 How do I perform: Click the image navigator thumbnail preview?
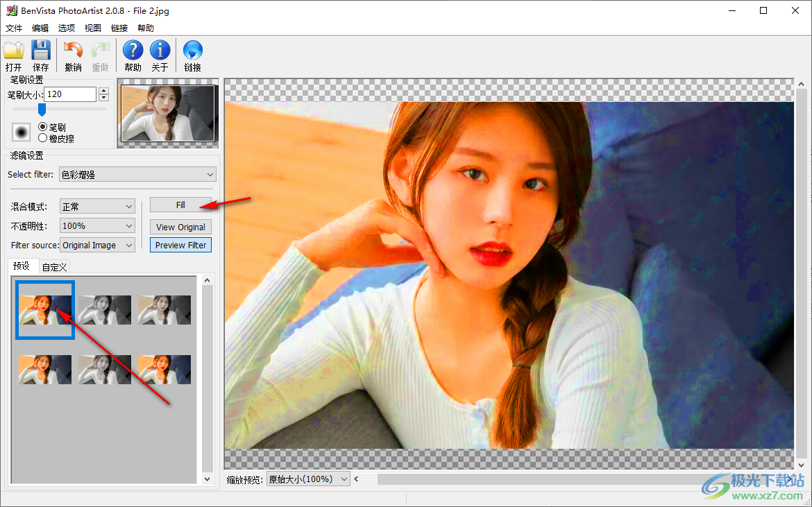pos(168,113)
